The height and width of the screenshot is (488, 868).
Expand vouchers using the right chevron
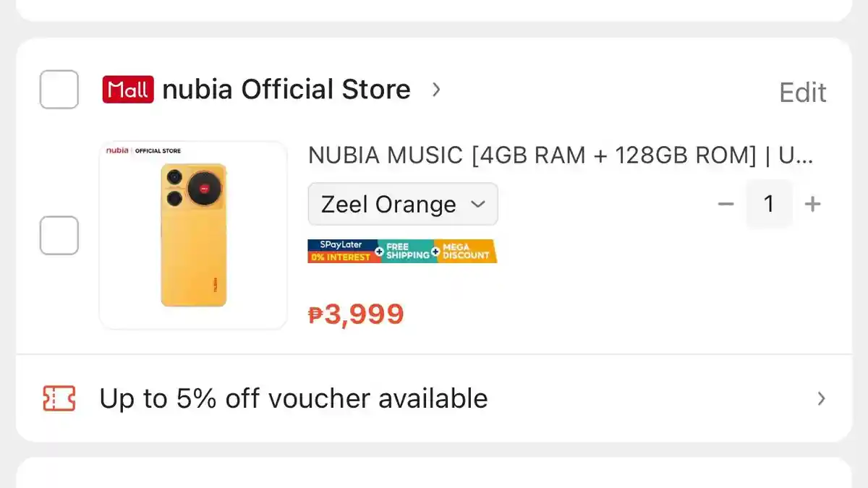[x=821, y=398]
